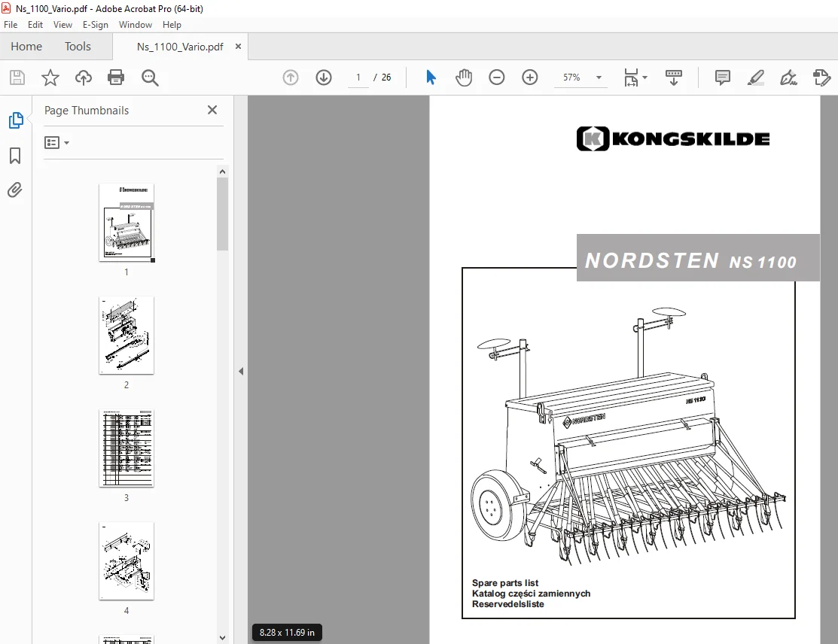
Task: Open the Help menu
Action: click(x=172, y=25)
